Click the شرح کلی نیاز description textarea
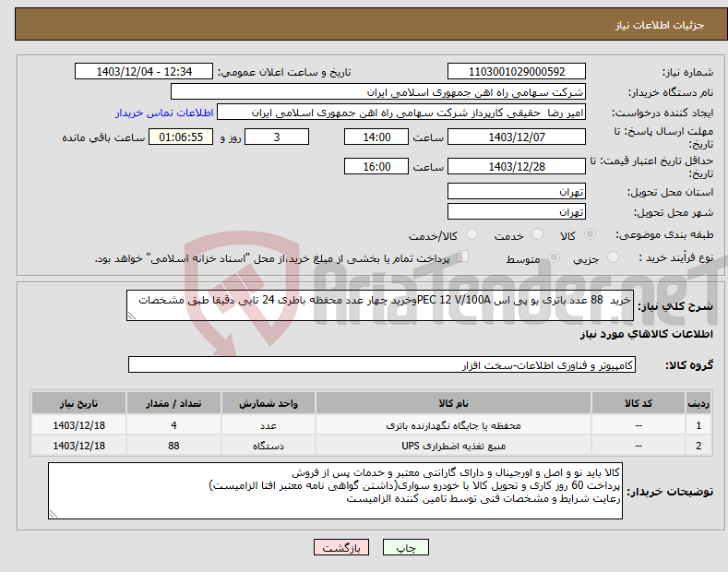The image size is (728, 572). click(380, 305)
